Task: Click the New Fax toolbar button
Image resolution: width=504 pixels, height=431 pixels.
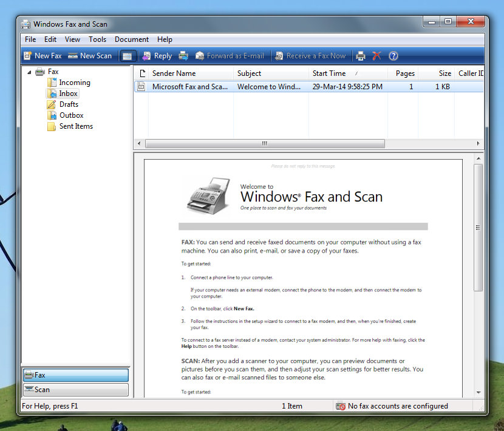Action: pyautogui.click(x=43, y=56)
